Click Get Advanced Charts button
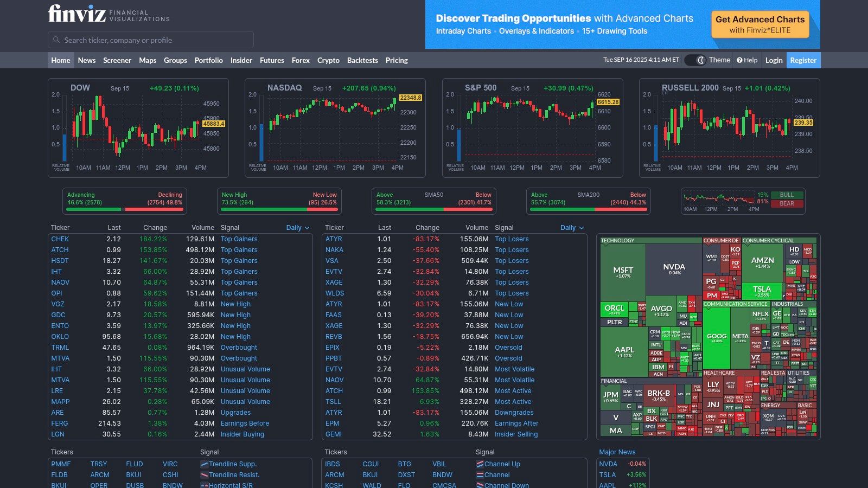 [x=760, y=24]
